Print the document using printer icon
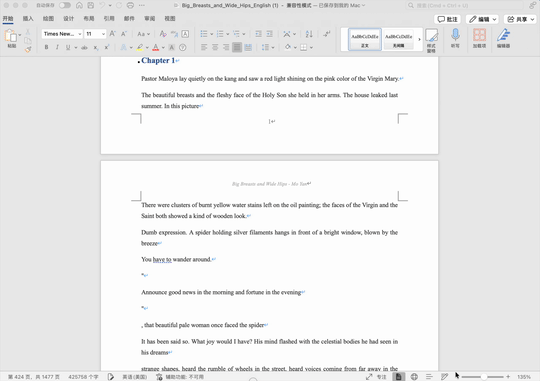 click(130, 5)
